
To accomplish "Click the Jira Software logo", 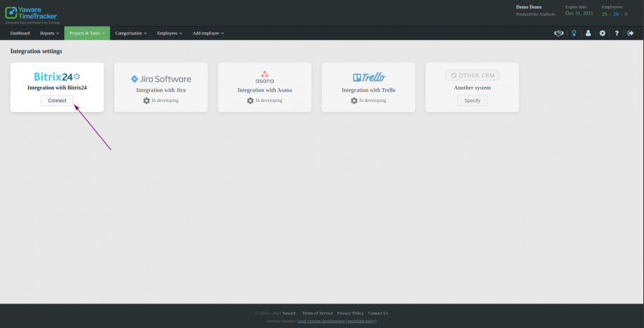I will pyautogui.click(x=160, y=79).
